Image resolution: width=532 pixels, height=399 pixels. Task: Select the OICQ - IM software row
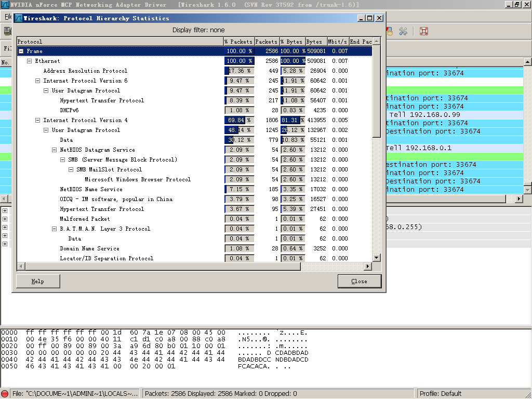click(116, 199)
